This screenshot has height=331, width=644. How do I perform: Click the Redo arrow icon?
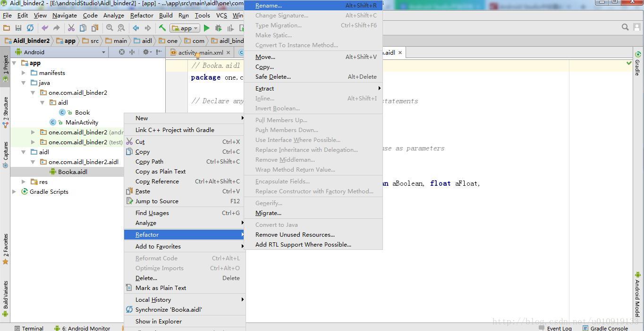coord(56,28)
